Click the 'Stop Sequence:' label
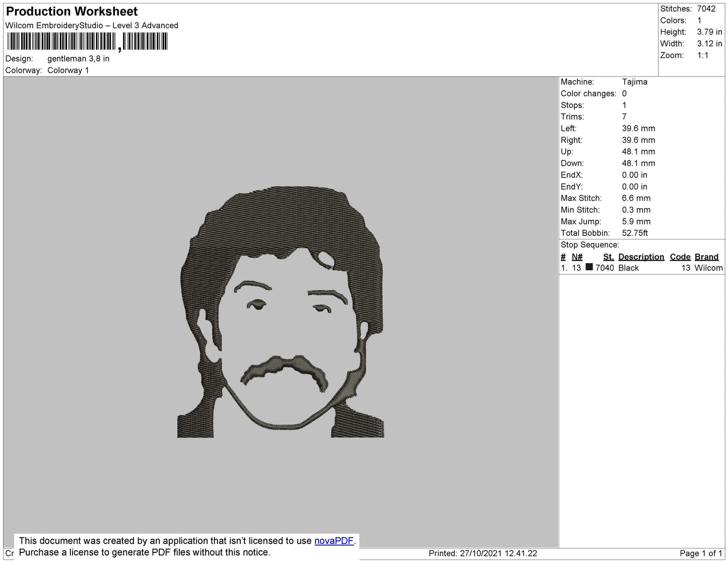Viewport: 728px width, 563px height. coord(590,244)
